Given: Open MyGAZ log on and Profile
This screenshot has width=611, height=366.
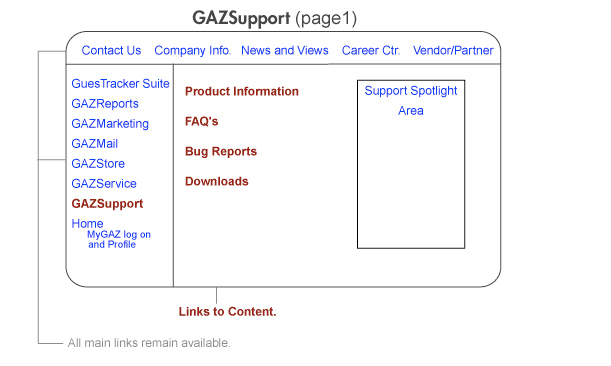Looking at the screenshot, I should (118, 239).
